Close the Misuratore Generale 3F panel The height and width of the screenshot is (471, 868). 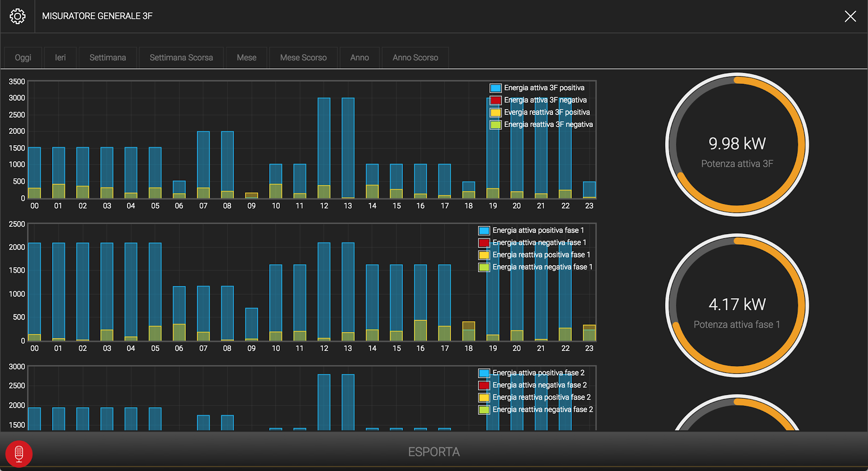point(850,16)
